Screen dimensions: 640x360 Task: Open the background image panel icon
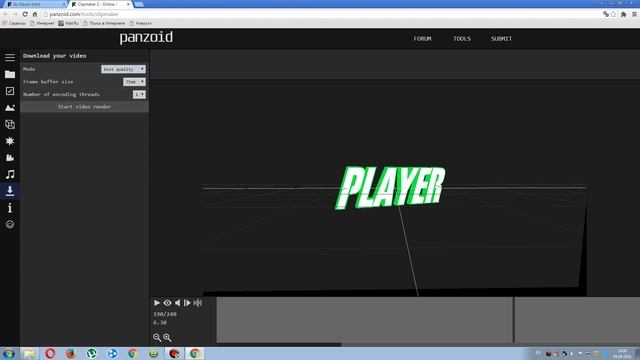(10, 108)
